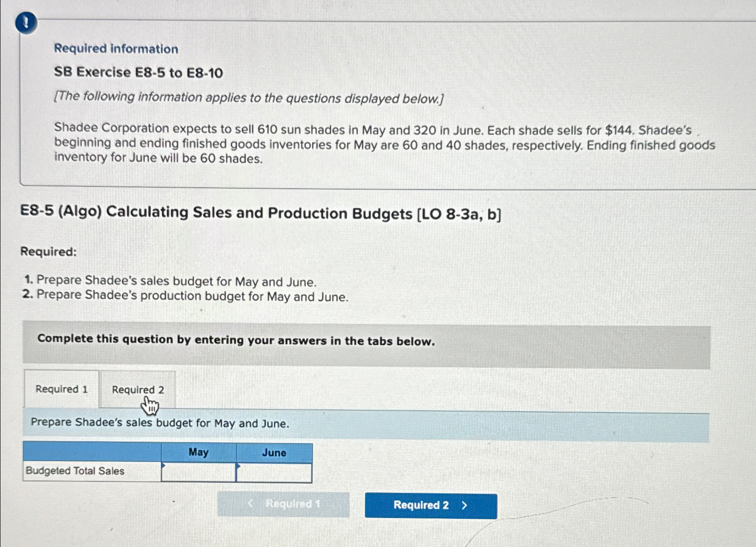This screenshot has width=756, height=547.
Task: Click the E8-5 (Algo) Calculating Sales title
Action: (261, 213)
